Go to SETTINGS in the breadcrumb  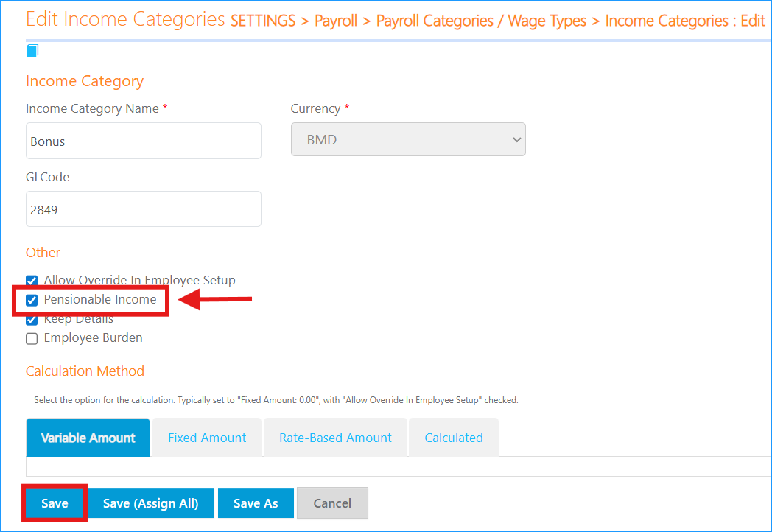tap(264, 21)
